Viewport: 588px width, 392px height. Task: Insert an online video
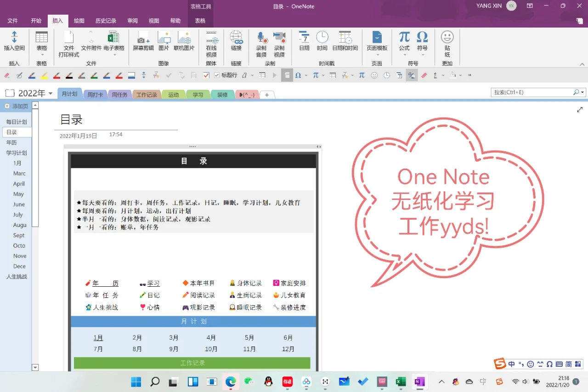[x=211, y=44]
